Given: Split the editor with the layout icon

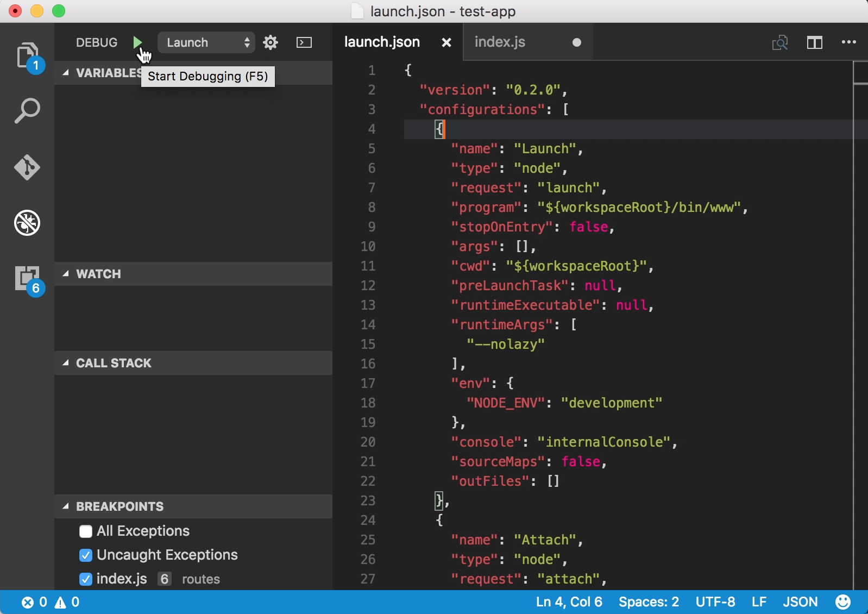Looking at the screenshot, I should (x=814, y=42).
